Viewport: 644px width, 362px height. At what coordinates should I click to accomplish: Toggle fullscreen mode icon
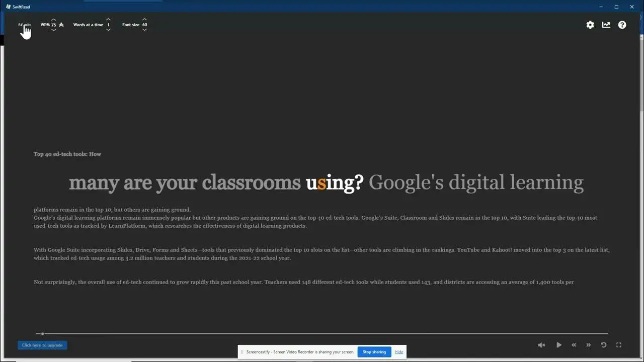point(619,345)
